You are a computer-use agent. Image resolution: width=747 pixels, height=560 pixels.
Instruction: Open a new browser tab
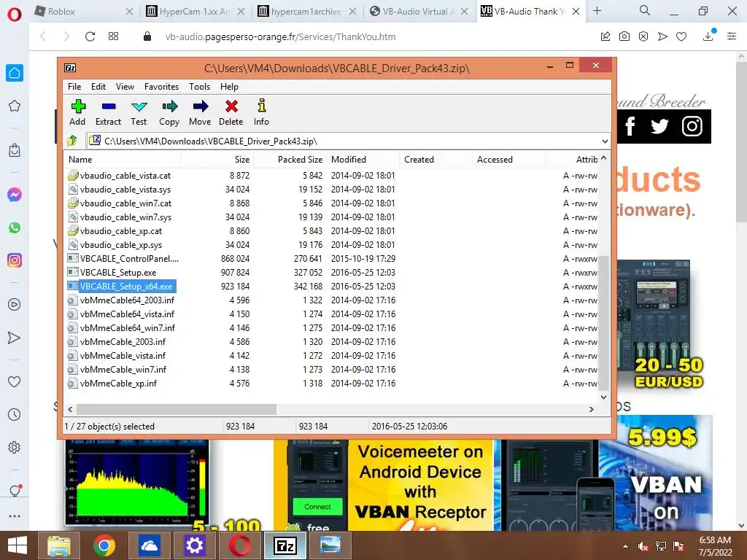597,11
